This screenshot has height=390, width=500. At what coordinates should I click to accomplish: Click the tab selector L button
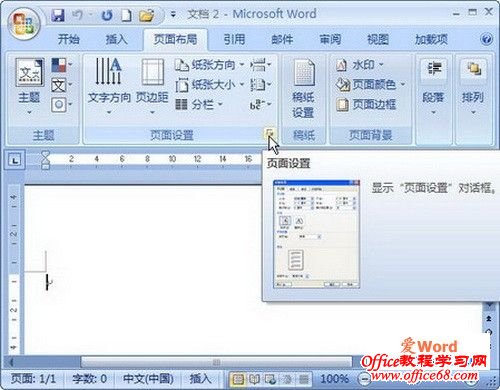[15, 161]
